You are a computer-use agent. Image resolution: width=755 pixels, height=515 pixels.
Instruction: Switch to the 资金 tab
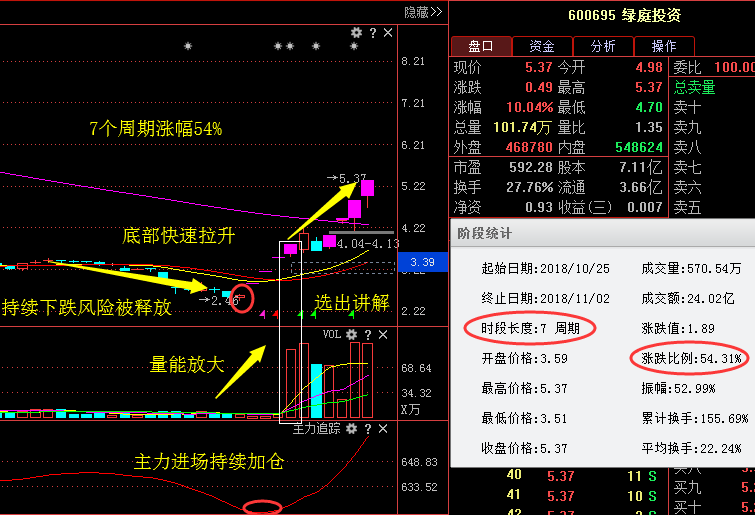542,46
